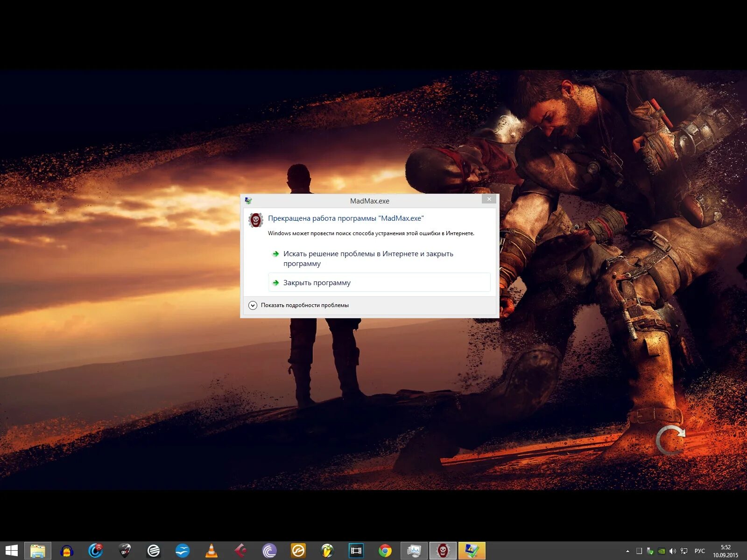
Task: Launch the red Cubase icon in taskbar
Action: (x=240, y=551)
